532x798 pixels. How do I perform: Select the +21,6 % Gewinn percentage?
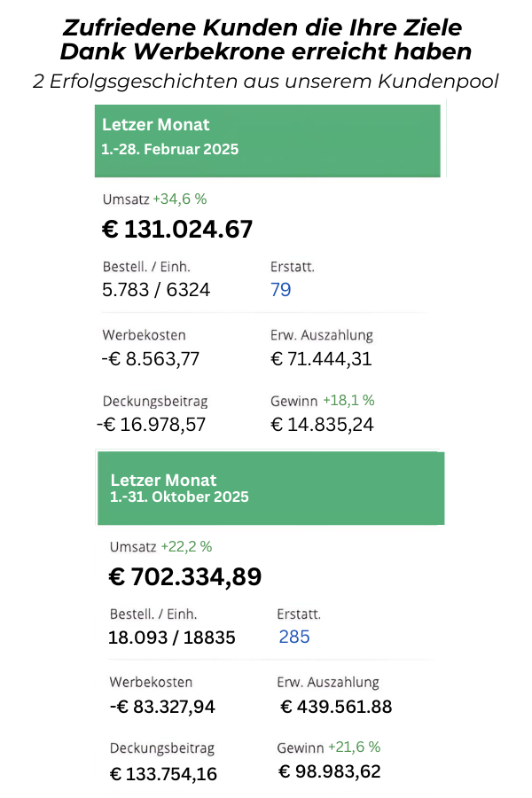pos(354,747)
